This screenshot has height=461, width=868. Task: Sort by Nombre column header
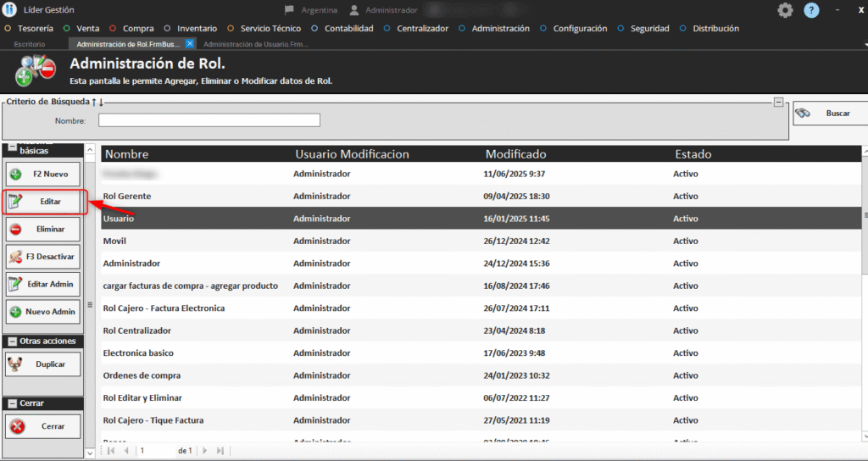click(x=127, y=154)
